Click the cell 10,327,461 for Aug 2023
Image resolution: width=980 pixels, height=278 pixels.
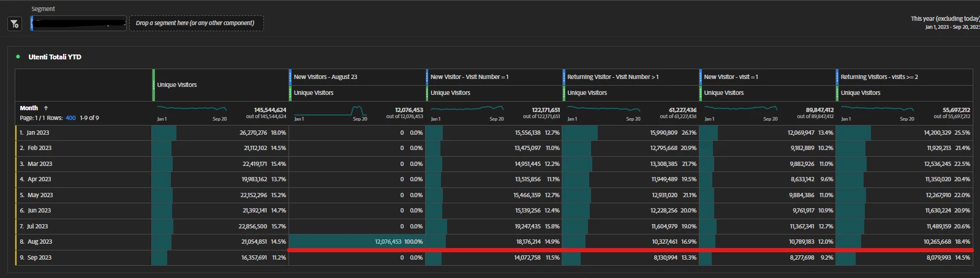pyautogui.click(x=630, y=242)
